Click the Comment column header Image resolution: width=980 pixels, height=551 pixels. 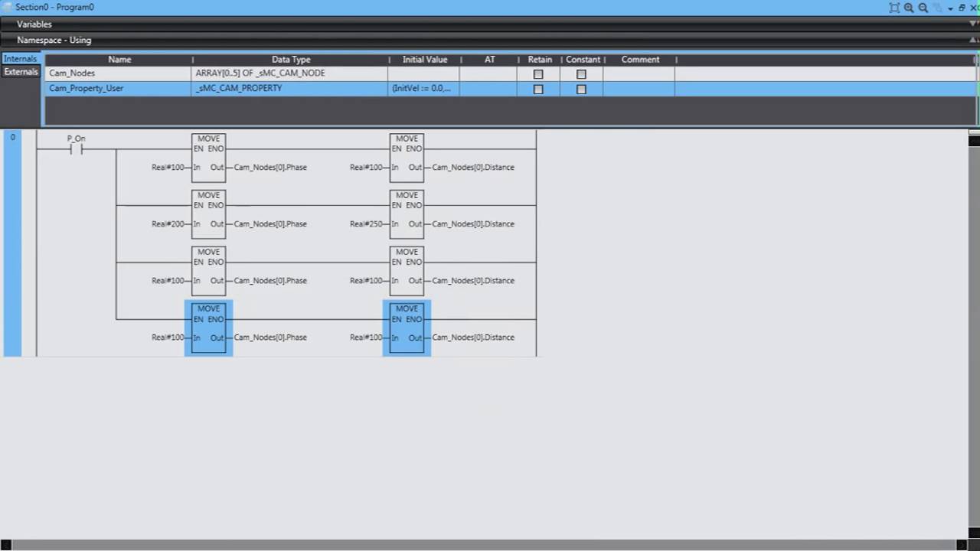[640, 60]
